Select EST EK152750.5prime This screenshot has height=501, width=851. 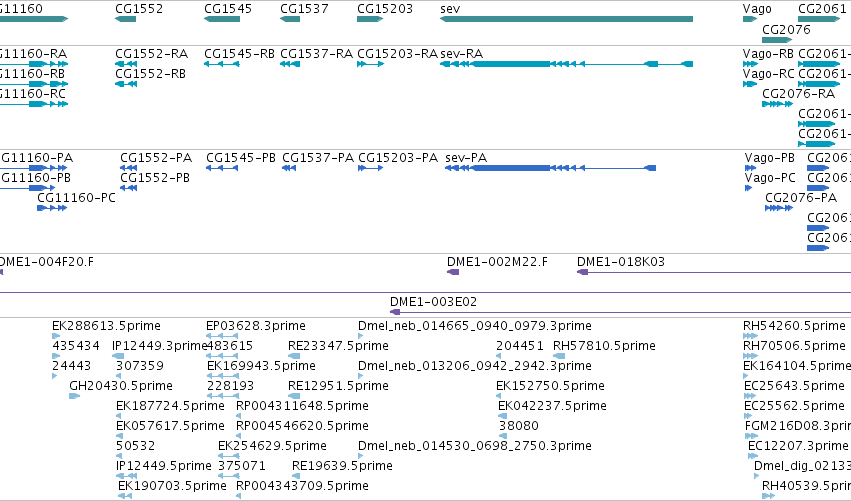click(550, 386)
